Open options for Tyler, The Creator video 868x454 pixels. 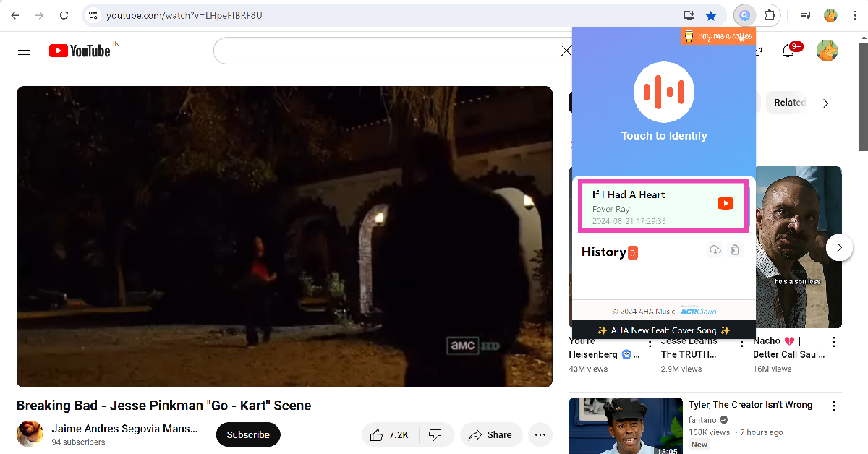833,406
